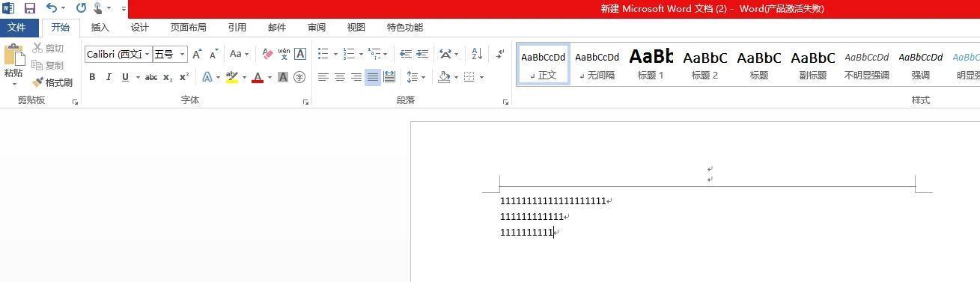Click the 粘贴 (Paste) clipboard icon
Viewport: 980px width, 282px height.
tap(14, 55)
